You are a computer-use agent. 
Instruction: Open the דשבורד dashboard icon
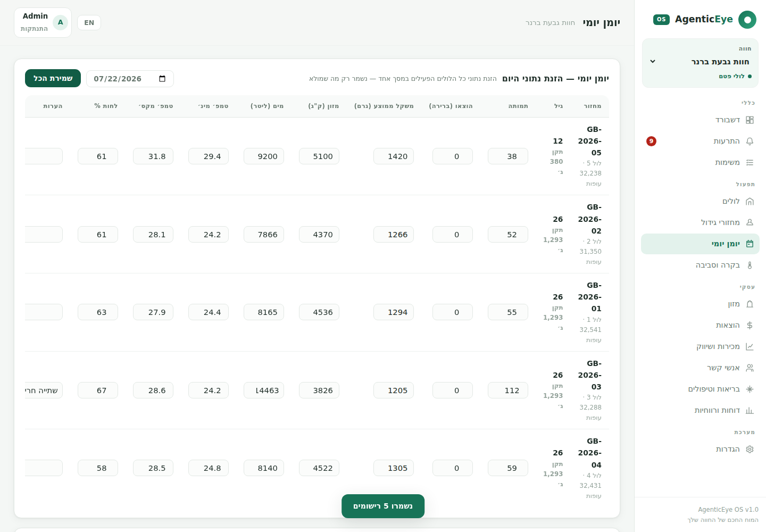click(750, 120)
